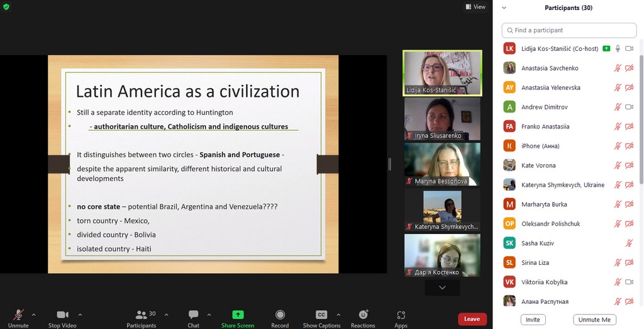This screenshot has height=329, width=644.
Task: Click the Find a participant search field
Action: click(569, 30)
